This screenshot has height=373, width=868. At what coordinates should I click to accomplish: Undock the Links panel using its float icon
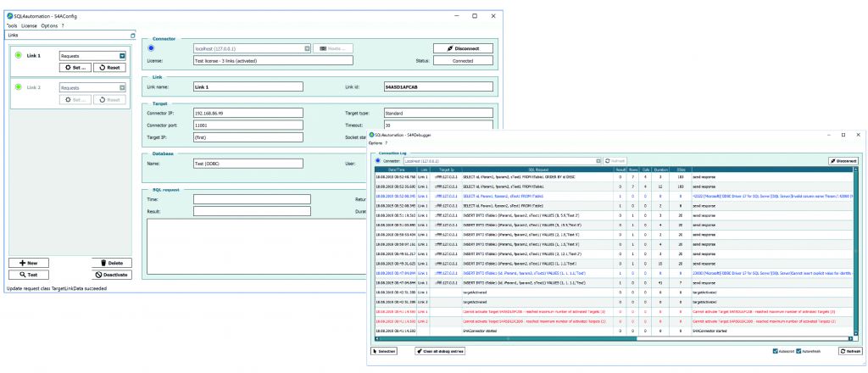click(132, 36)
